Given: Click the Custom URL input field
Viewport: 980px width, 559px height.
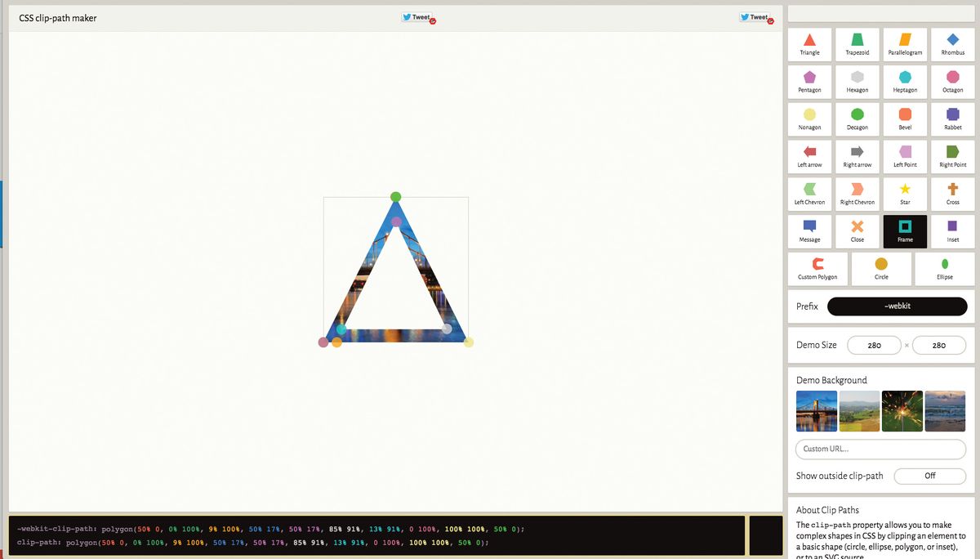Looking at the screenshot, I should (880, 448).
